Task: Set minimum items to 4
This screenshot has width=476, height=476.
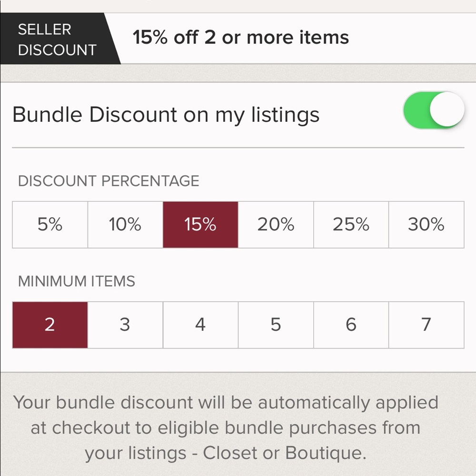Action: (x=200, y=325)
